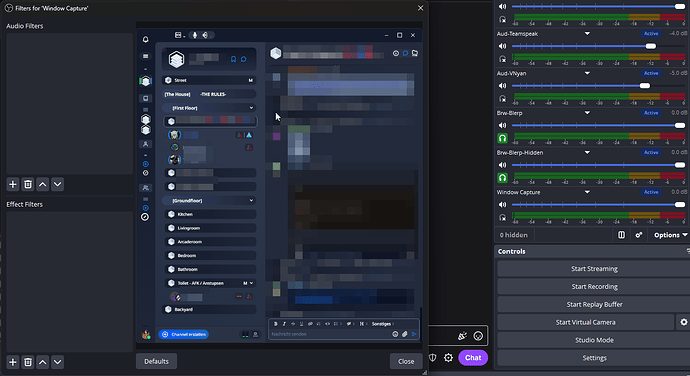Open the Window Capture mixer dropdown arrow
The height and width of the screenshot is (376, 690).
pos(587,192)
